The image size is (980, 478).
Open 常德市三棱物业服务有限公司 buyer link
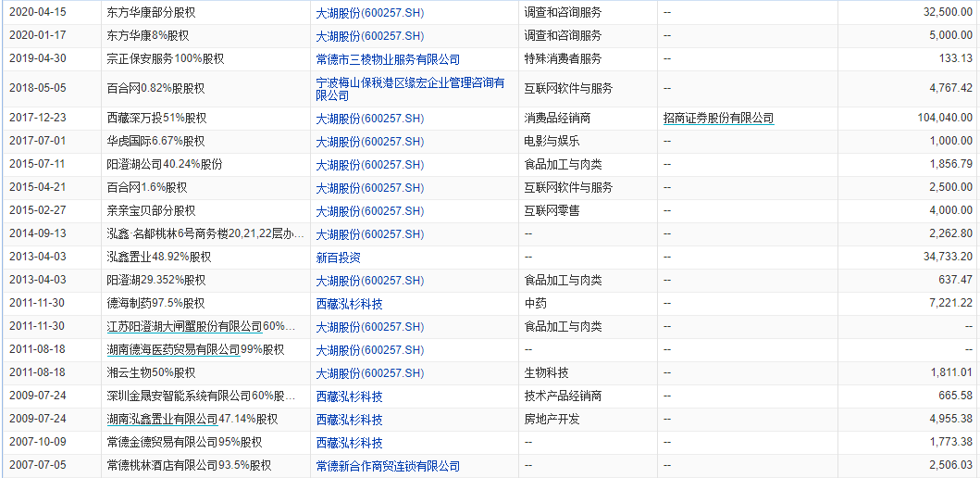(x=388, y=59)
